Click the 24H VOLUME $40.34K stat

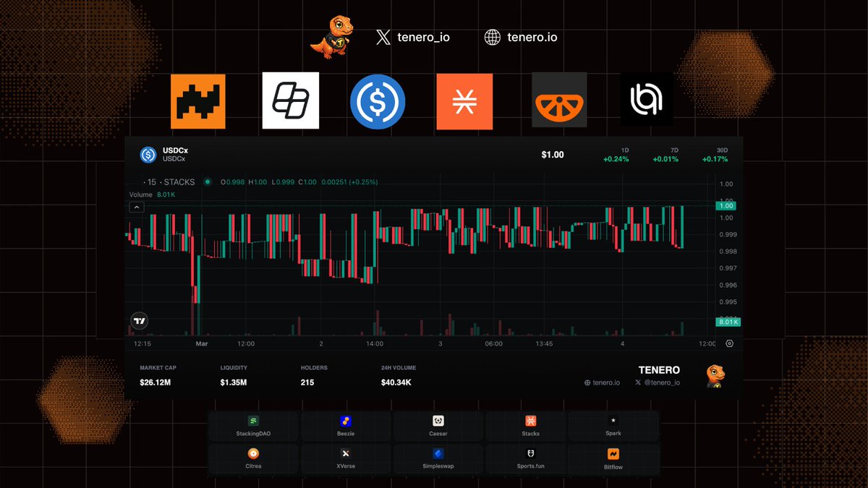point(399,375)
